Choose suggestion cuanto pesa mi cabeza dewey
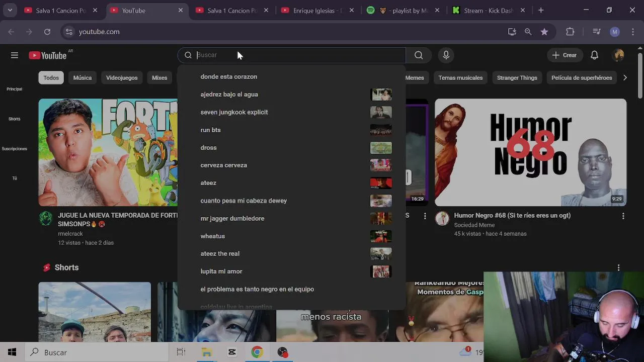Screen dimensions: 644x362 point(291,201)
